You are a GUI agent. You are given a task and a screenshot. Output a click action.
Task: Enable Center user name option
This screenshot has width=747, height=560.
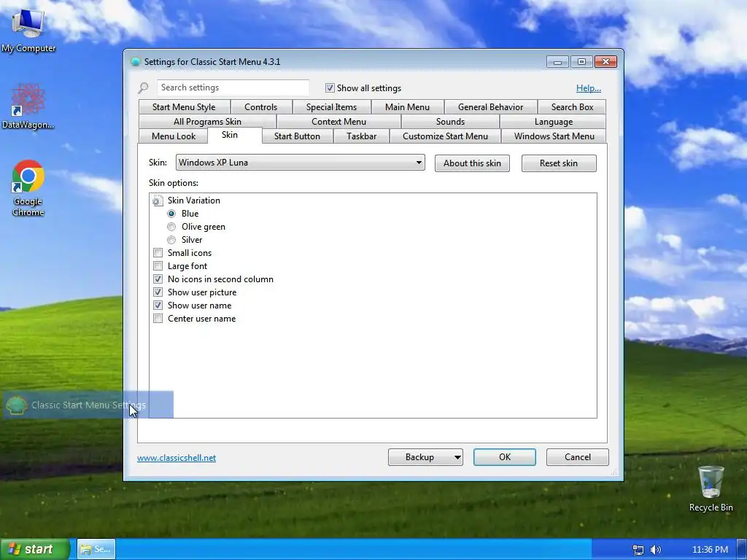pyautogui.click(x=158, y=319)
